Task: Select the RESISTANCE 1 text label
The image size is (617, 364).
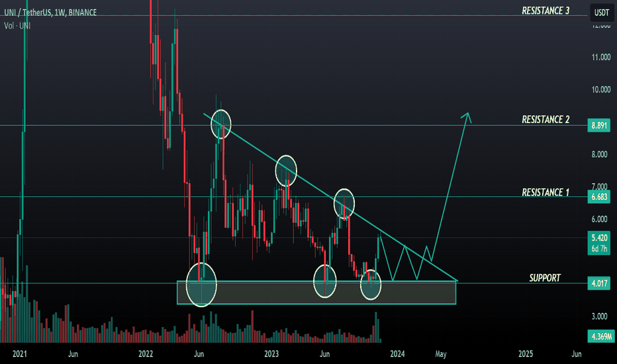Action: point(546,193)
